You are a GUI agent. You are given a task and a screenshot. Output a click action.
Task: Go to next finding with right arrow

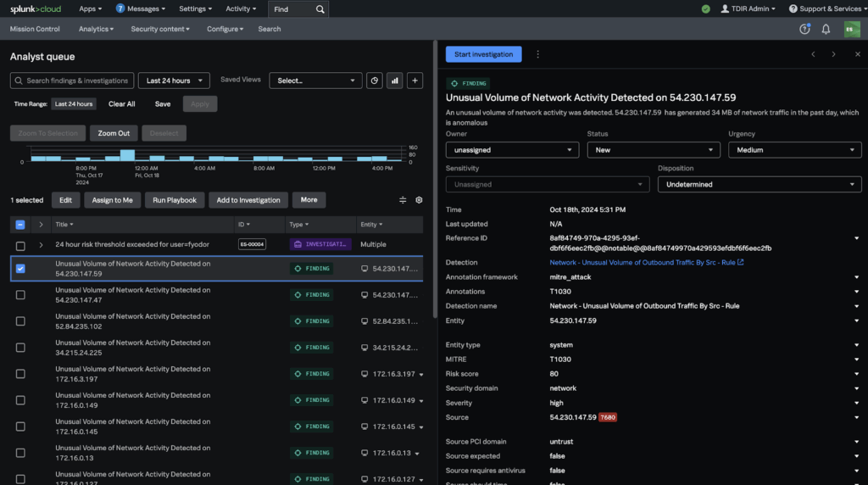(x=833, y=54)
